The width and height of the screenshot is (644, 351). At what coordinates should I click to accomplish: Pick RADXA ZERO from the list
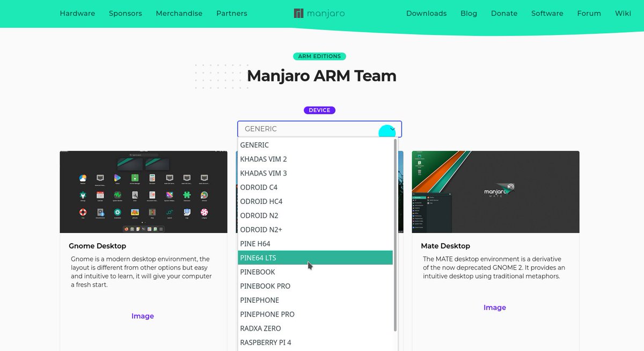tap(316, 328)
